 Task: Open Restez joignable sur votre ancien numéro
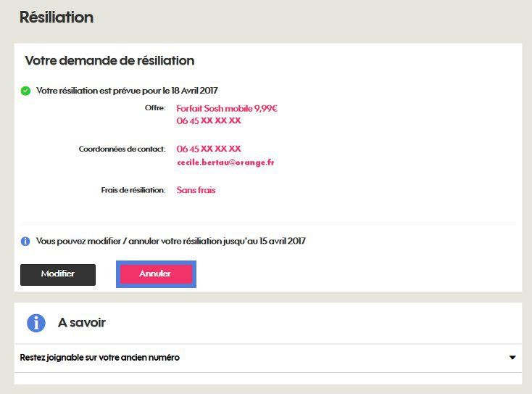100,358
